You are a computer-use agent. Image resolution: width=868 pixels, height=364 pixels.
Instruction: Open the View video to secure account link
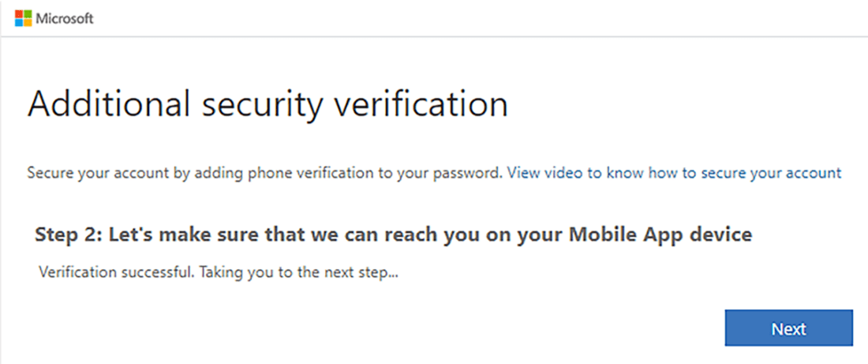(674, 173)
